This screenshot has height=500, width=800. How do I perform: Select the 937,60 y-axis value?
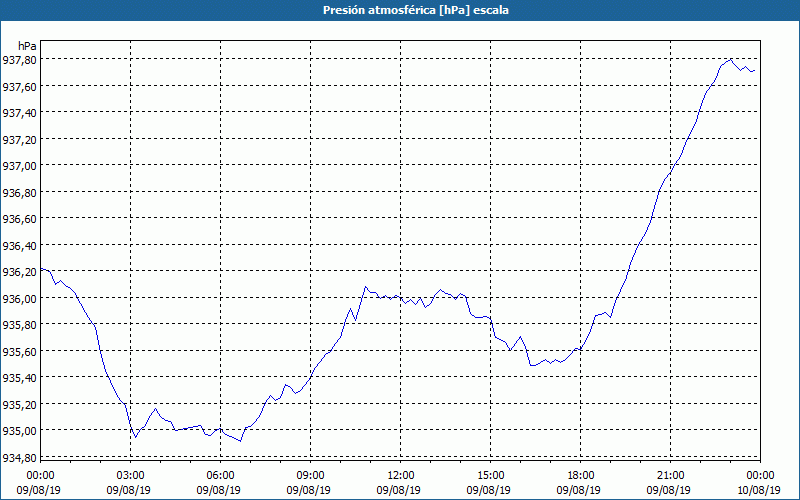tap(20, 87)
